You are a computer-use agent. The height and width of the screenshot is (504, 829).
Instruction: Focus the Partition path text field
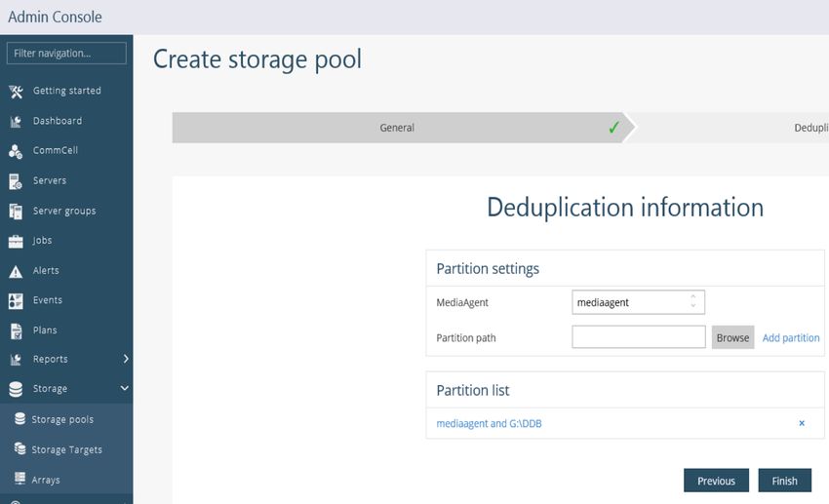pyautogui.click(x=638, y=337)
